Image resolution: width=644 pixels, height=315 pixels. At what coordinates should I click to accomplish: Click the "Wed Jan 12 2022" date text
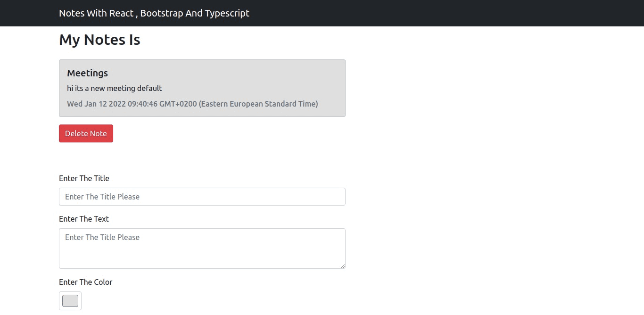(96, 104)
